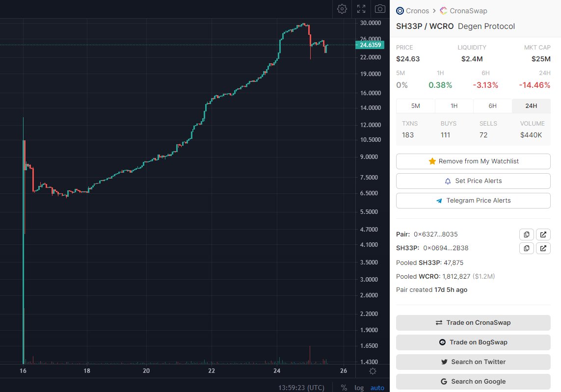
Task: Click the market cap value $25M
Action: 541,59
